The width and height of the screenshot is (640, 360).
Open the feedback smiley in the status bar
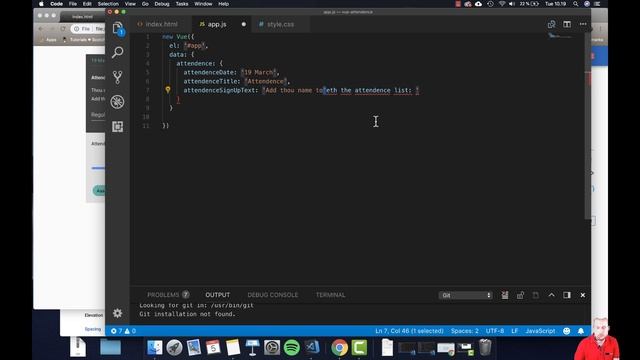pyautogui.click(x=567, y=331)
